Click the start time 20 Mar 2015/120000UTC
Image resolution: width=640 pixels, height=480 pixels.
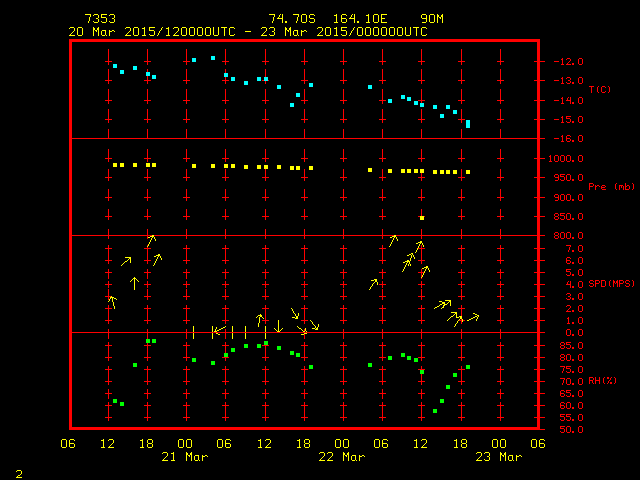153,31
